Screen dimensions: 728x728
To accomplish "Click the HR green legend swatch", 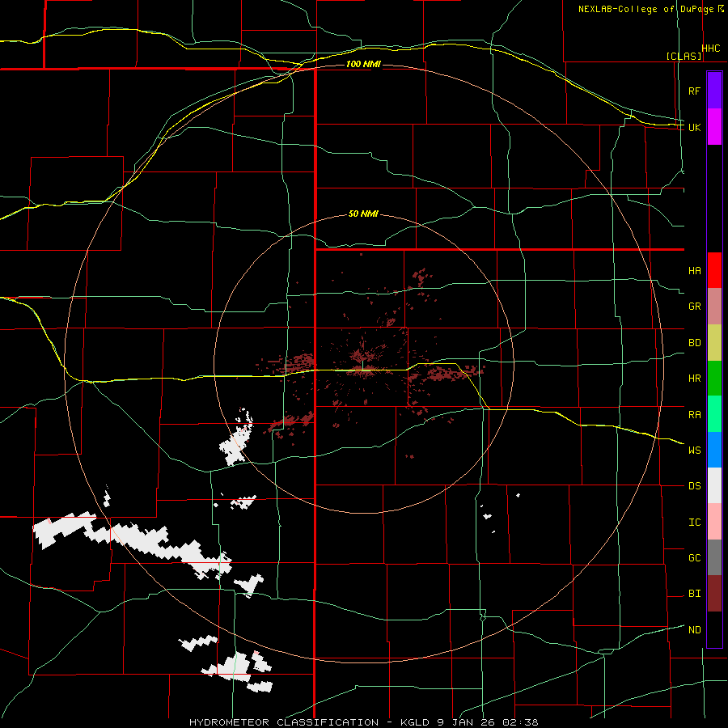I will pyautogui.click(x=714, y=379).
